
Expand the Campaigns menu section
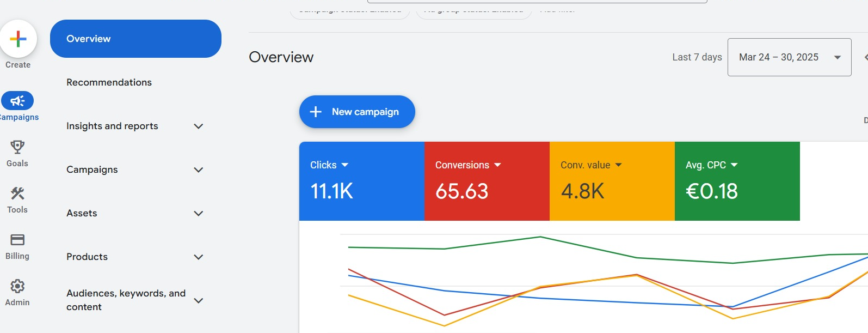tap(199, 169)
